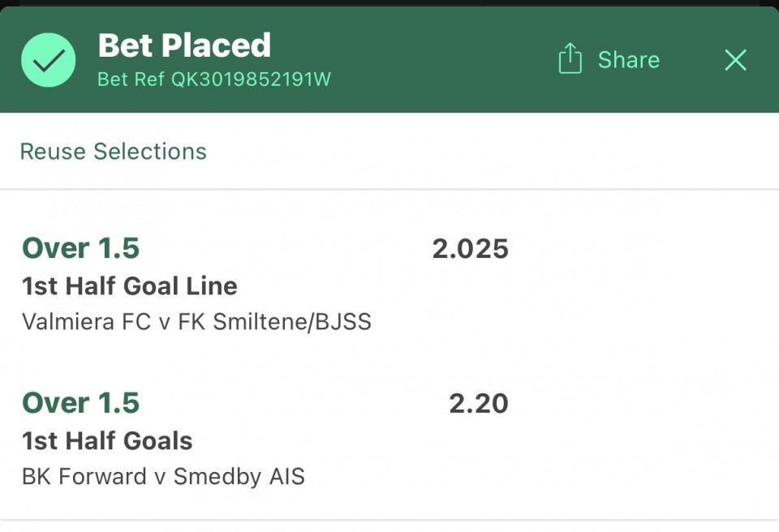This screenshot has width=779, height=532.
Task: Click the divider line below Smedby AIS selection
Action: (x=389, y=520)
